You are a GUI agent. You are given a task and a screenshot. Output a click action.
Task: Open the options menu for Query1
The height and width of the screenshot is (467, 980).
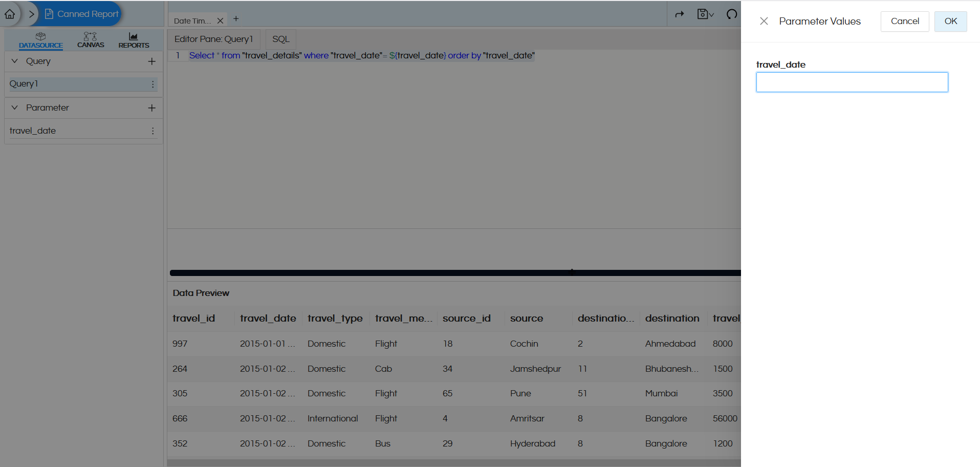152,84
